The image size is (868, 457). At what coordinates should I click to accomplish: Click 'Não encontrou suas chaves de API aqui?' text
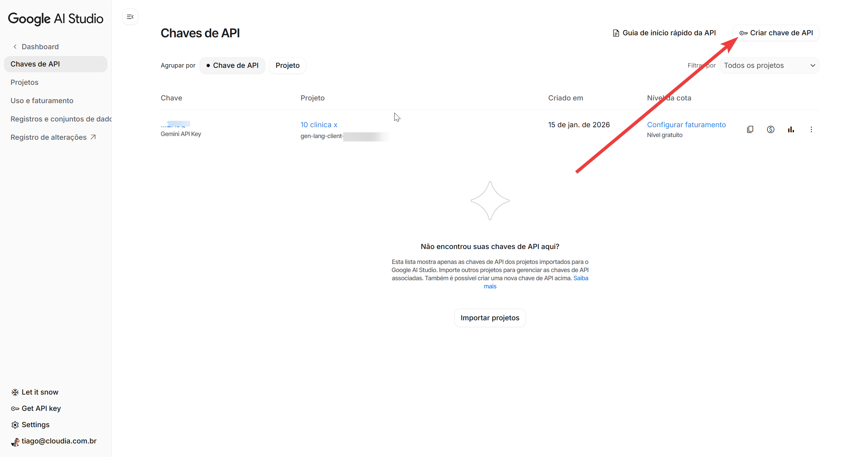tap(490, 247)
